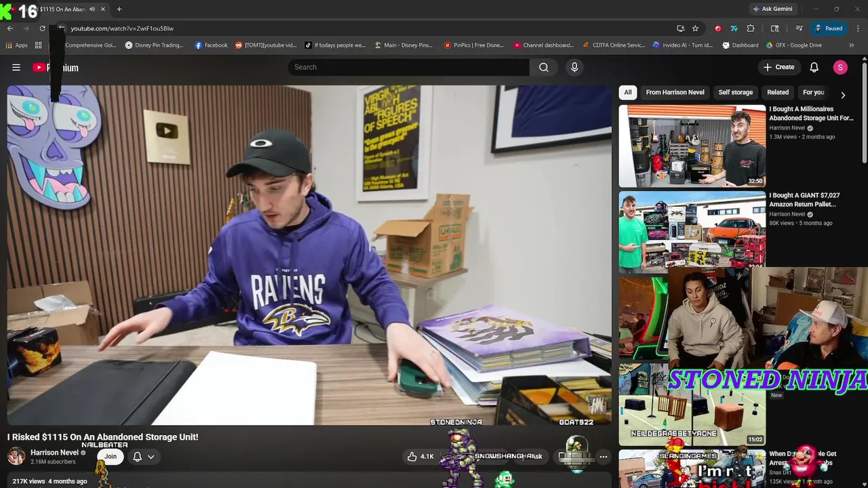
Task: Open the Paused profile button
Action: pos(830,28)
